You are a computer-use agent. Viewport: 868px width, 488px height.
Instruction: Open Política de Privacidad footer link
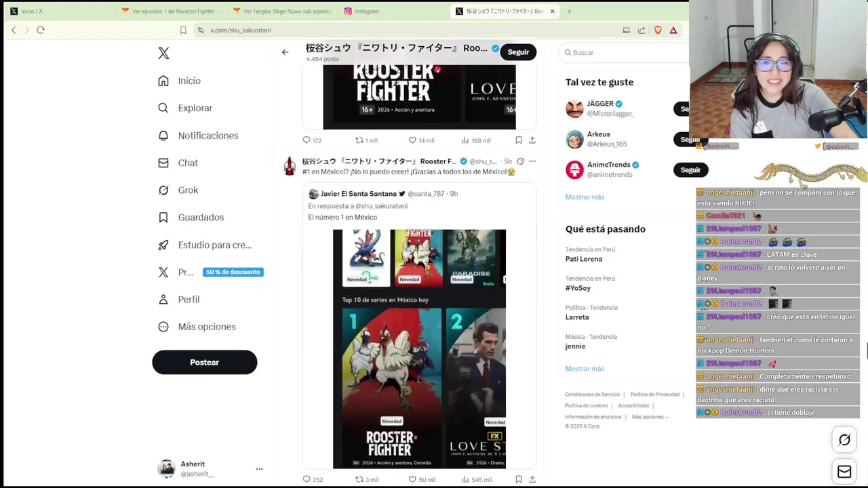(654, 394)
